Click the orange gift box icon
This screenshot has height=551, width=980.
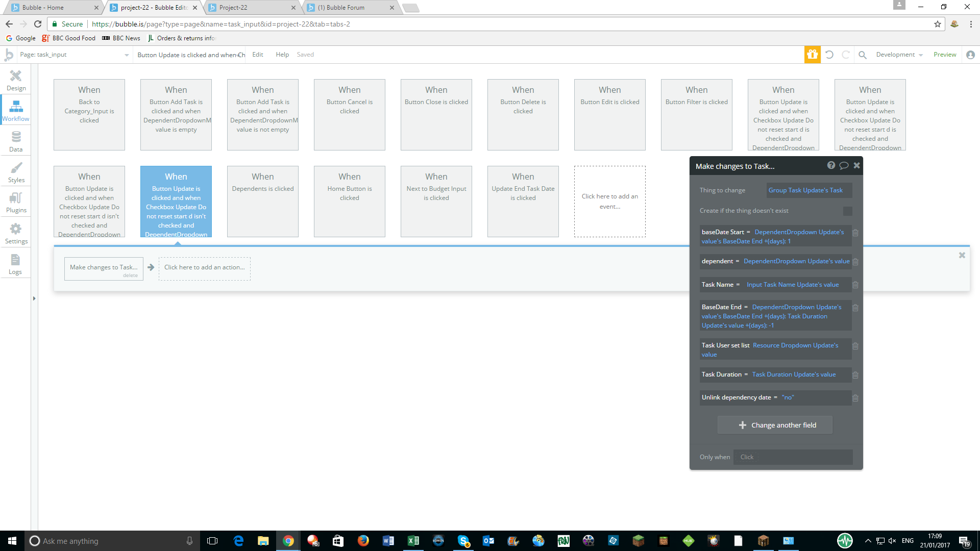[x=812, y=55]
